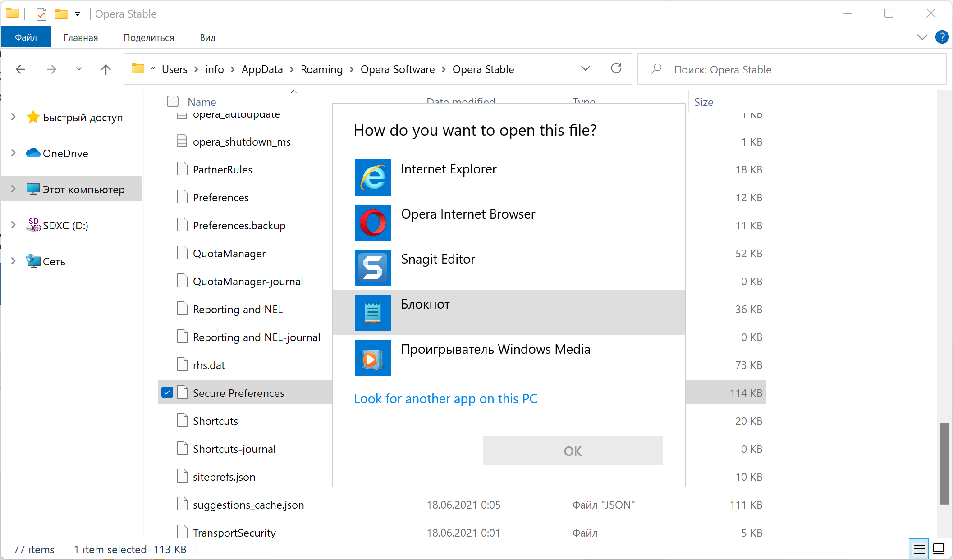This screenshot has height=560, width=953.
Task: Choose the Opera Internet Browser icon
Action: [372, 223]
